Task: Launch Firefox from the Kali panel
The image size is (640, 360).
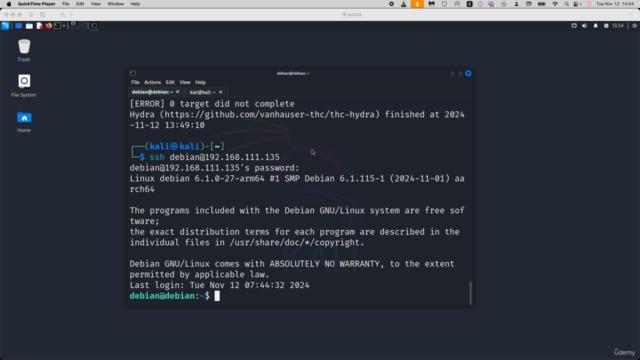Action: pos(49,26)
